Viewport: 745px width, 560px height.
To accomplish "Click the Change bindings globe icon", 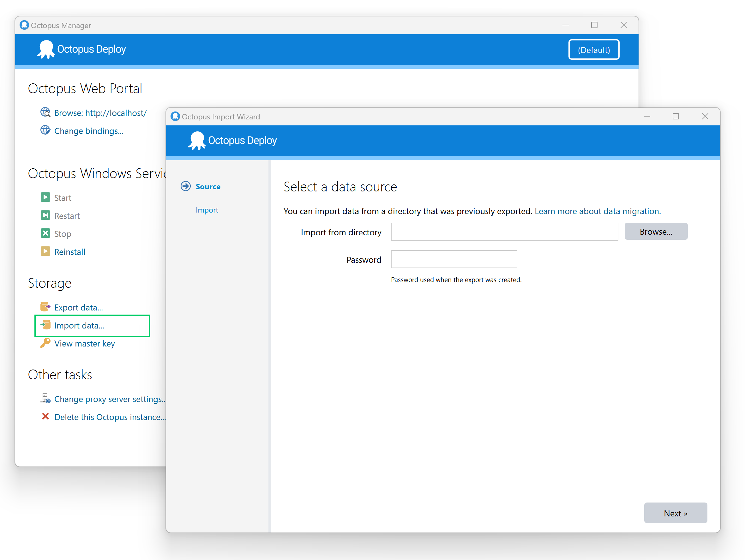I will 45,130.
